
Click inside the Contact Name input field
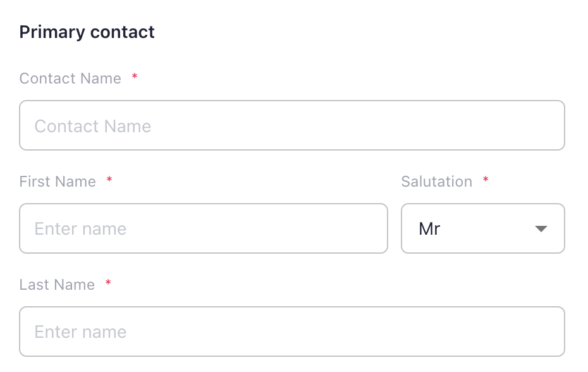pos(292,125)
